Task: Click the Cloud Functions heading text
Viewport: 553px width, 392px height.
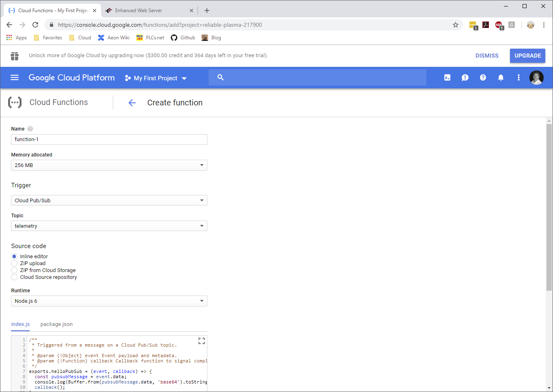Action: [x=58, y=102]
